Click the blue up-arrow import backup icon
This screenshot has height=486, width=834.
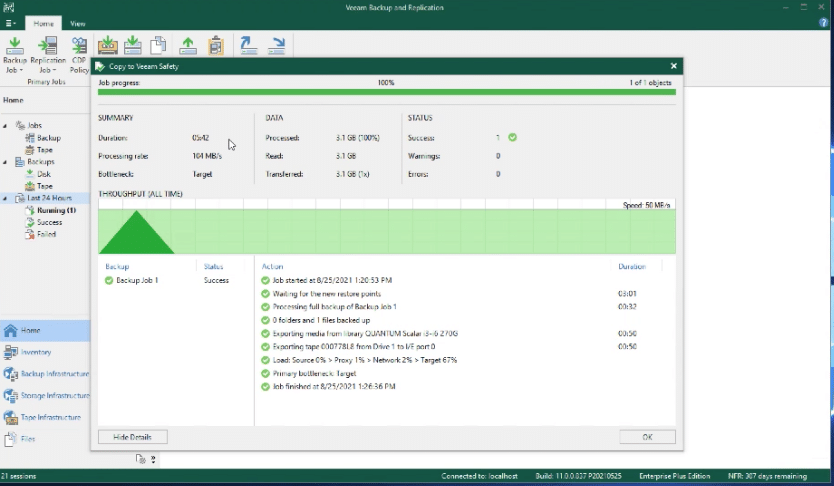tap(248, 45)
